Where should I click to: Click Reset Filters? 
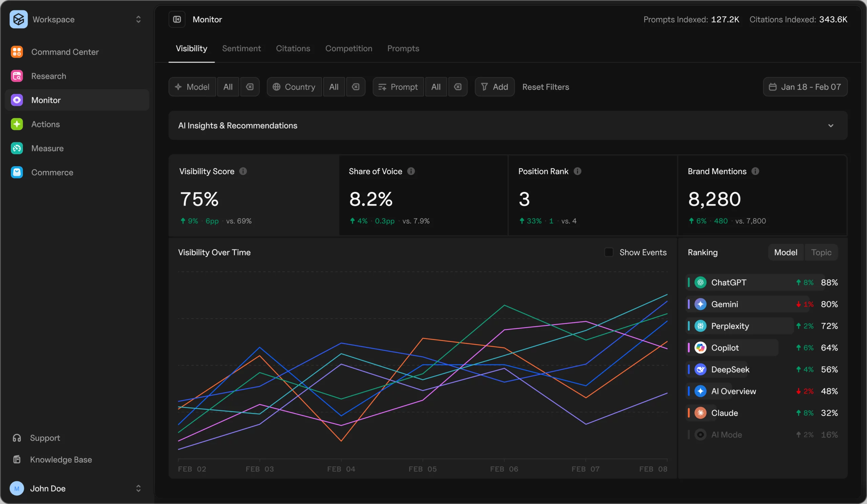point(545,87)
